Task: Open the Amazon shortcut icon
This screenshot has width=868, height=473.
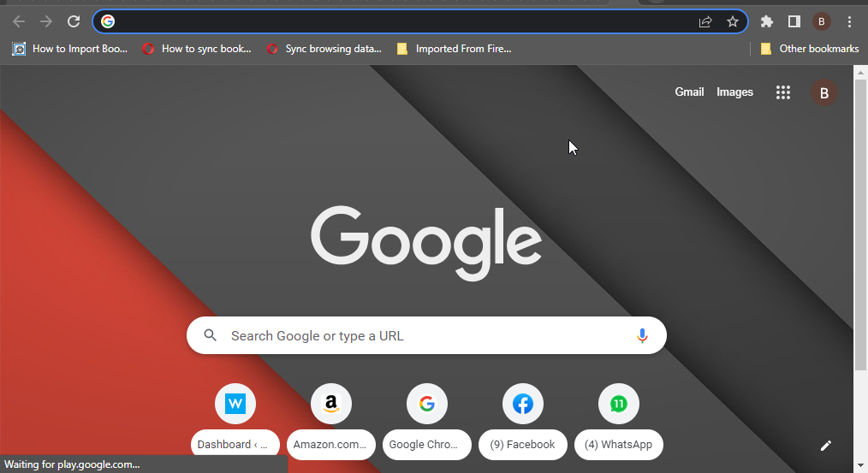Action: coord(331,404)
